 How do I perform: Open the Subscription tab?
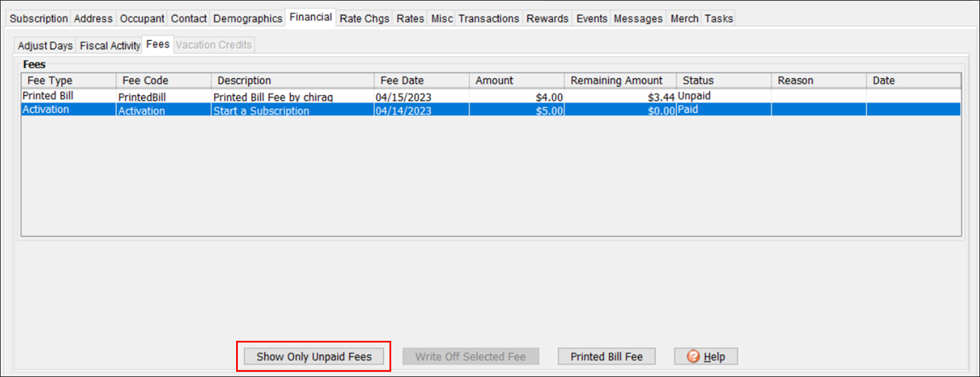click(38, 18)
